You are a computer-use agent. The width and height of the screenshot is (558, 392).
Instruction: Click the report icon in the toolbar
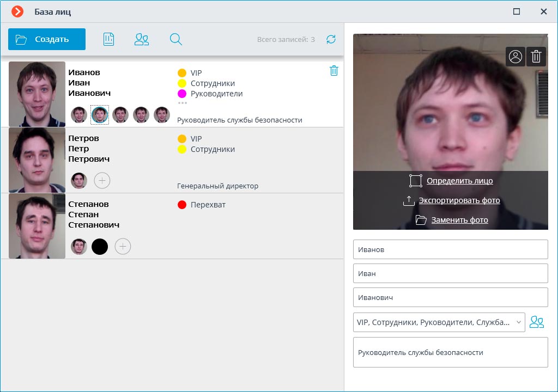108,39
